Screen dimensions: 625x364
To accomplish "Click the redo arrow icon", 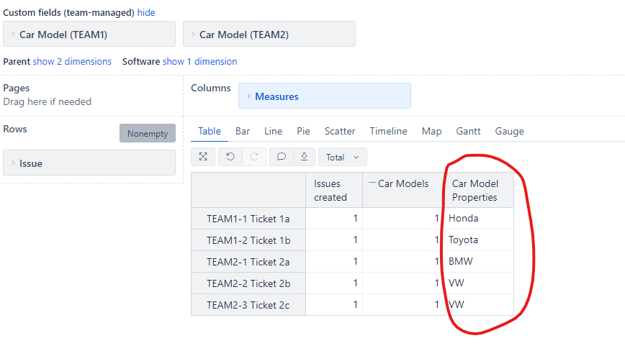I will [x=254, y=157].
